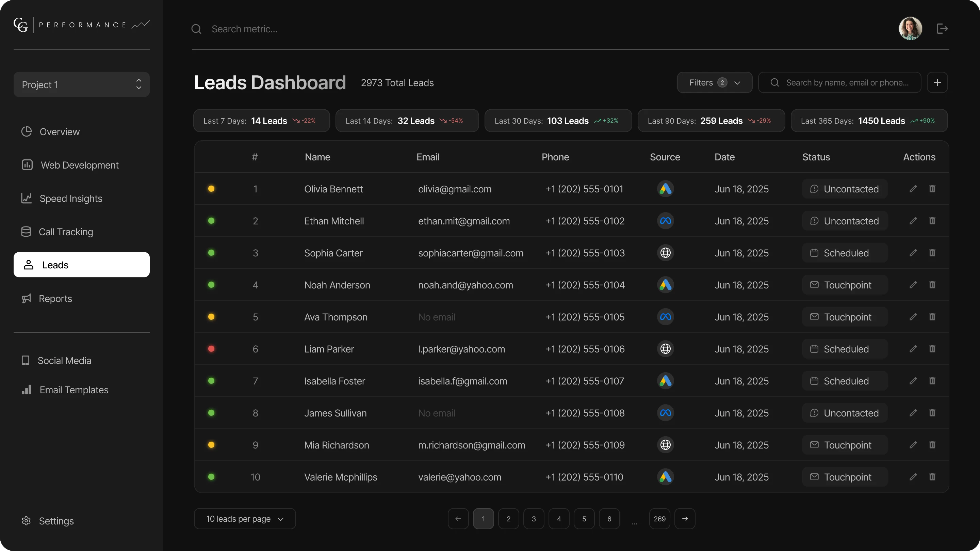
Task: Delete Ethan Mitchell's lead with trash icon
Action: (932, 221)
